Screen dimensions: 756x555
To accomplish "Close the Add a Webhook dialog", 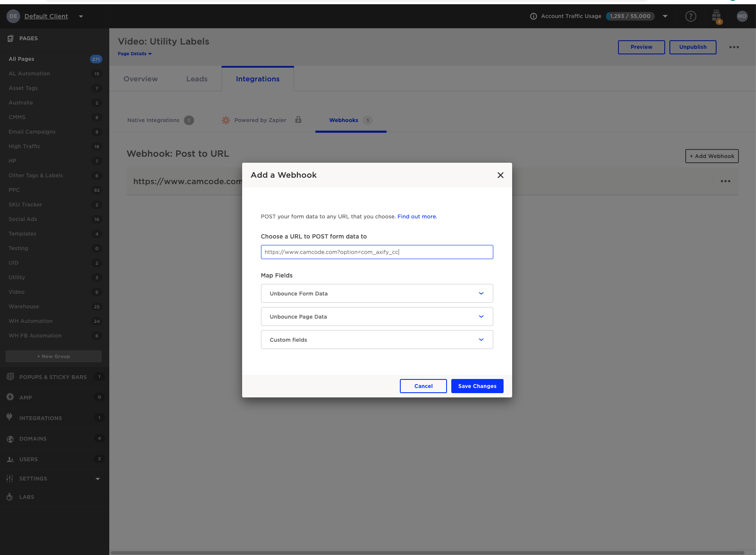I will 500,175.
